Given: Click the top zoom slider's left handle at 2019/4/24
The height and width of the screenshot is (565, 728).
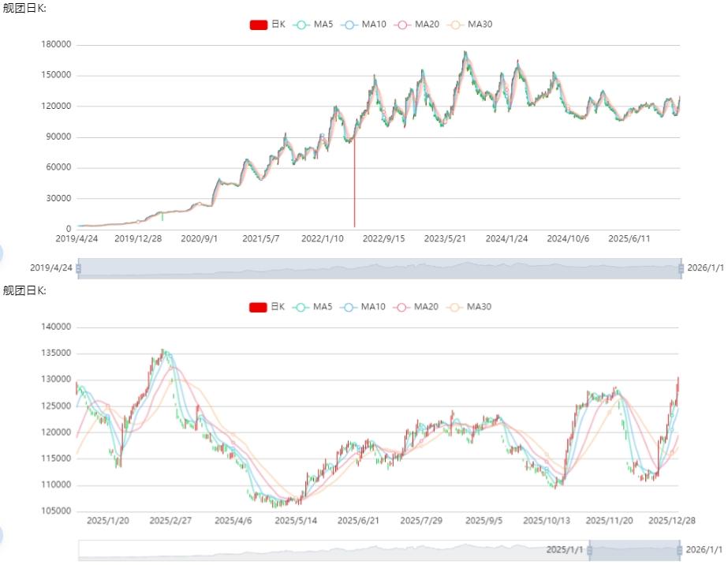Looking at the screenshot, I should tap(78, 268).
